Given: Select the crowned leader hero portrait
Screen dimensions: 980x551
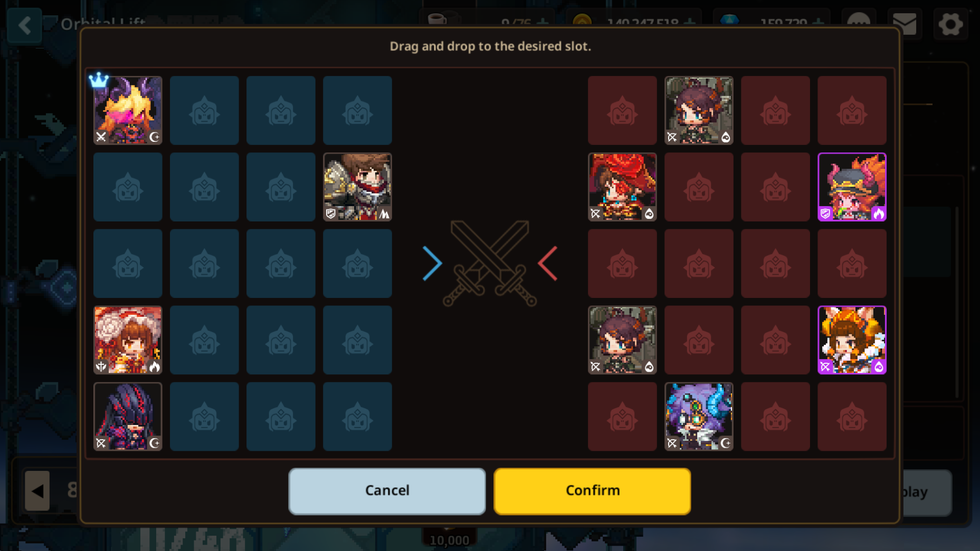Looking at the screenshot, I should [128, 110].
